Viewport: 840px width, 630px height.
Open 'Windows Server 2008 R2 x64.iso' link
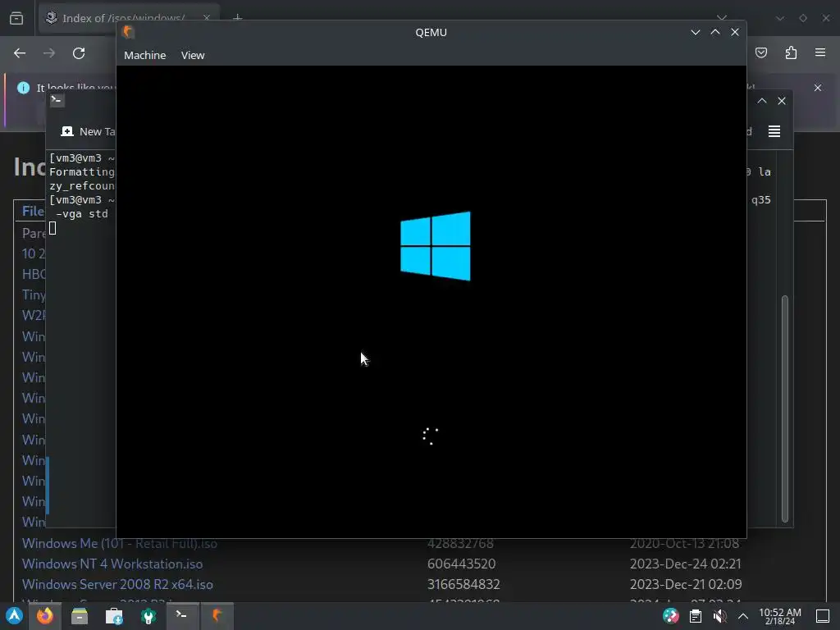coord(117,584)
